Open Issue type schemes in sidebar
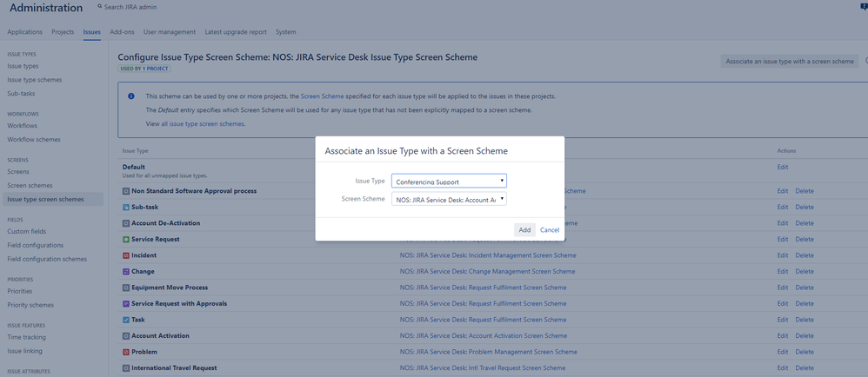The height and width of the screenshot is (377, 868). 34,80
